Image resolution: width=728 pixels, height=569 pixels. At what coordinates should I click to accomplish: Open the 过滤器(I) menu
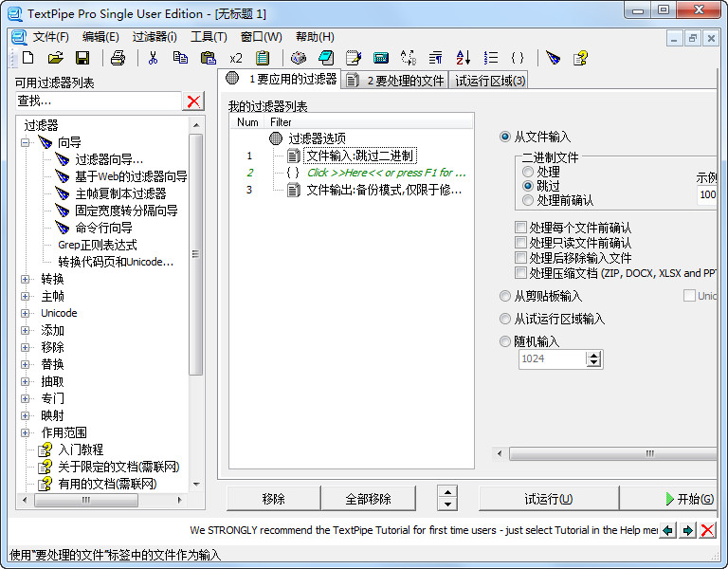pyautogui.click(x=155, y=37)
